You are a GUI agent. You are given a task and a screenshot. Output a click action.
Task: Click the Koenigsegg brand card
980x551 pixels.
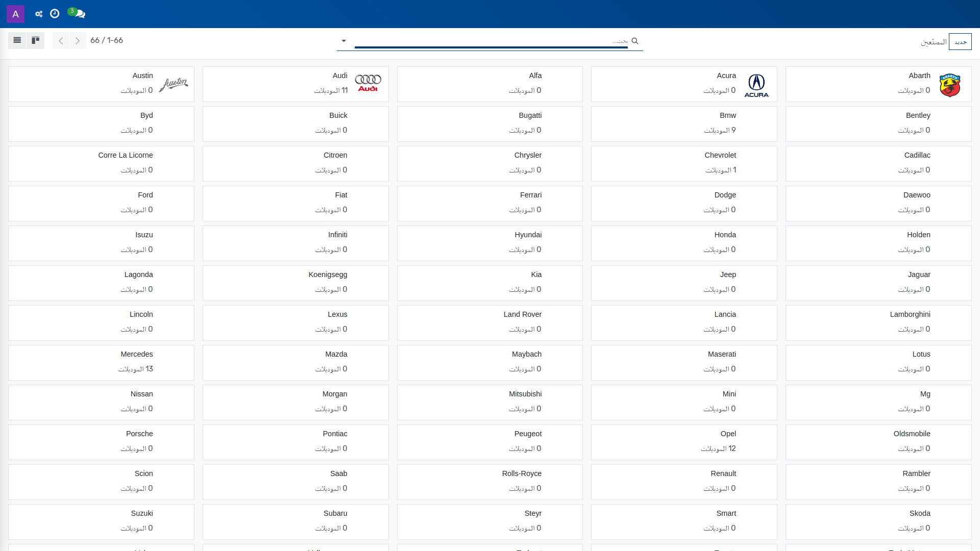tap(296, 283)
